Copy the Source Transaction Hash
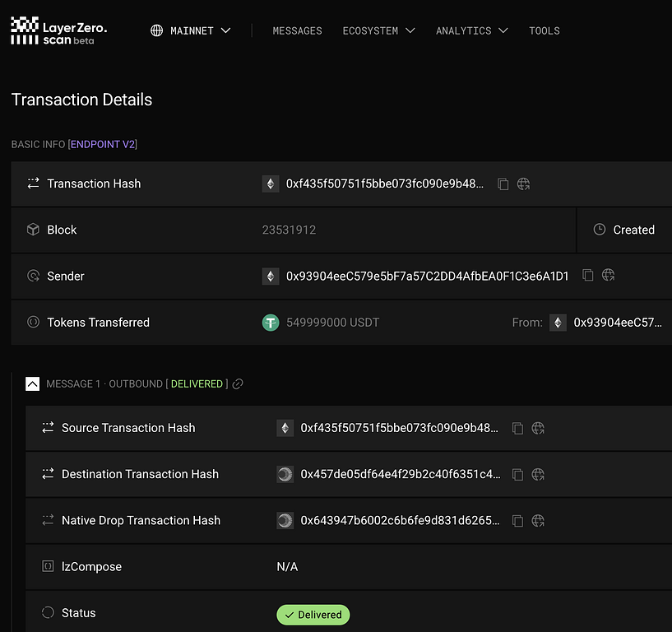Image resolution: width=672 pixels, height=632 pixels. click(517, 428)
